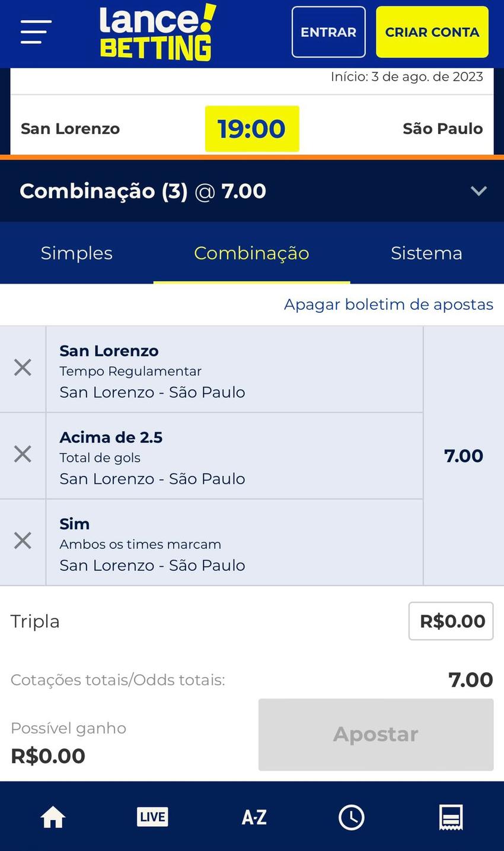Click the Lance Betting logo

157,33
